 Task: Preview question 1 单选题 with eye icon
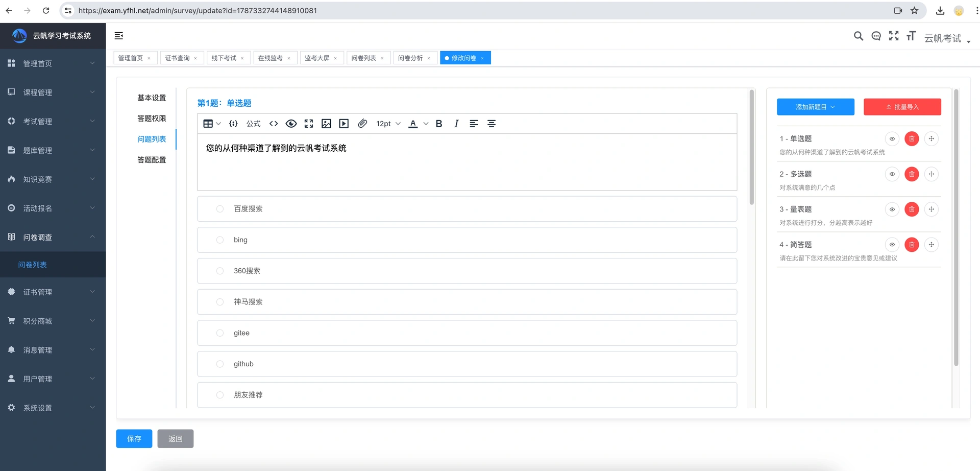pyautogui.click(x=892, y=139)
